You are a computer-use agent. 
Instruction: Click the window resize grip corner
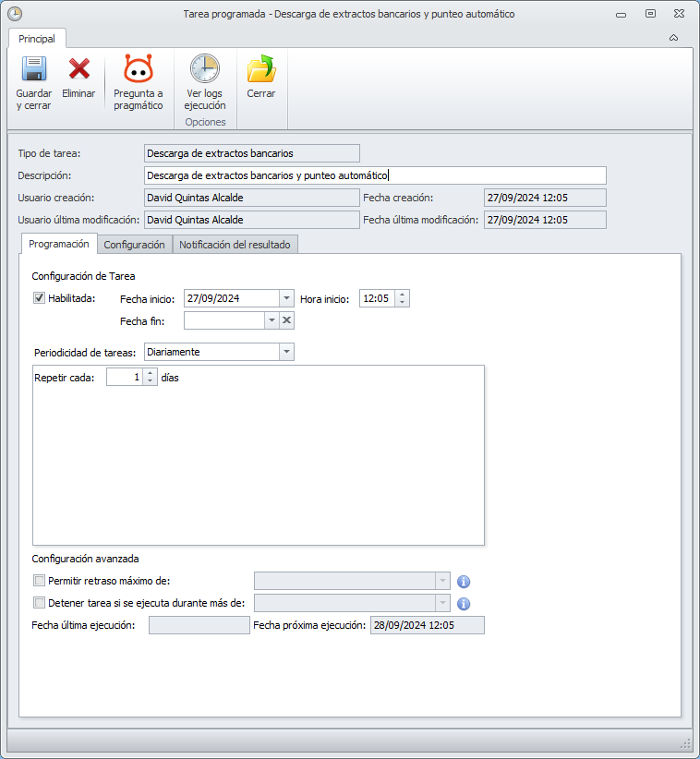[686, 743]
